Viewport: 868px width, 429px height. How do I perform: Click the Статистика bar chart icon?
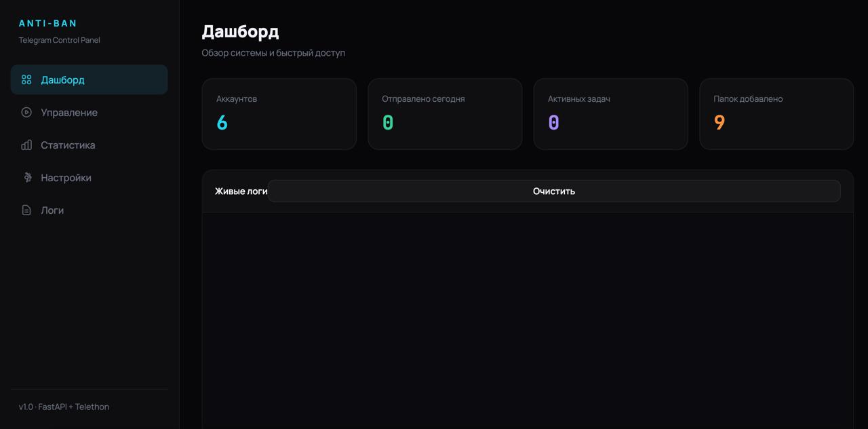click(26, 145)
